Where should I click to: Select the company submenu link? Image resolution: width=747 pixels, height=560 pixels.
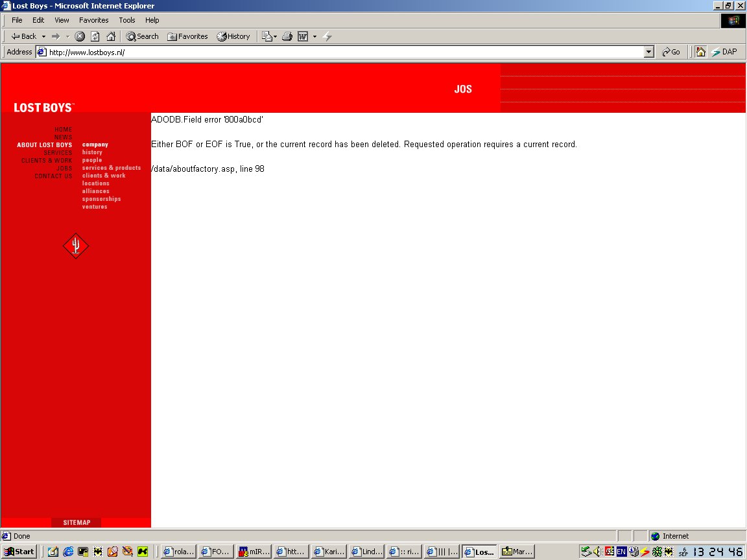tap(95, 145)
